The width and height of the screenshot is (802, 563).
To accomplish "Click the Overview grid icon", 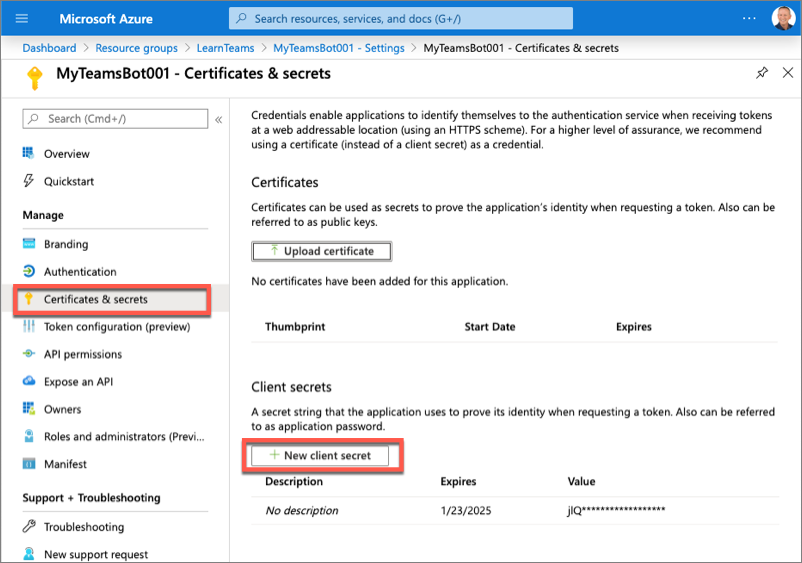I will pos(29,153).
